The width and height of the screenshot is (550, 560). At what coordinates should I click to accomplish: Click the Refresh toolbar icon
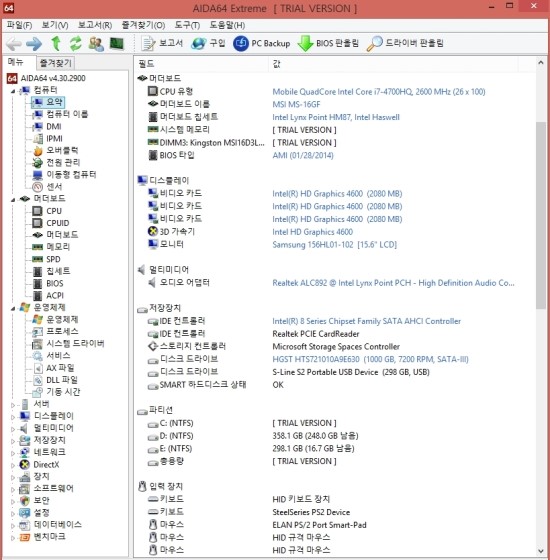click(75, 44)
